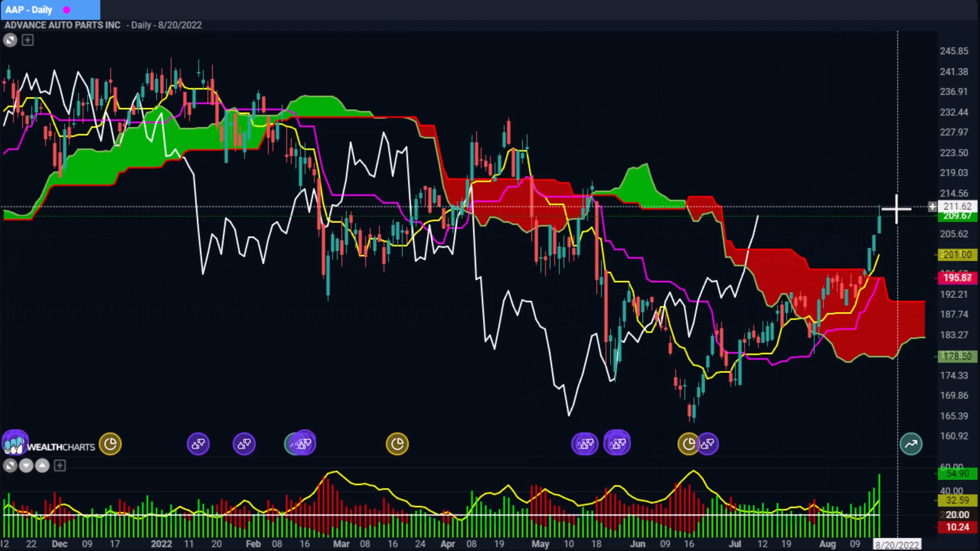Click the gray diagonal icon above price chart
This screenshot has height=551, width=980.
[10, 40]
